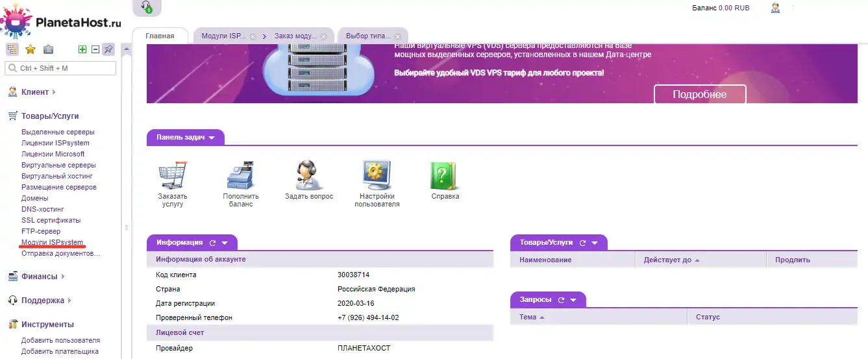868x359 pixels.
Task: Open Выделенные серверы in sidebar
Action: [58, 132]
